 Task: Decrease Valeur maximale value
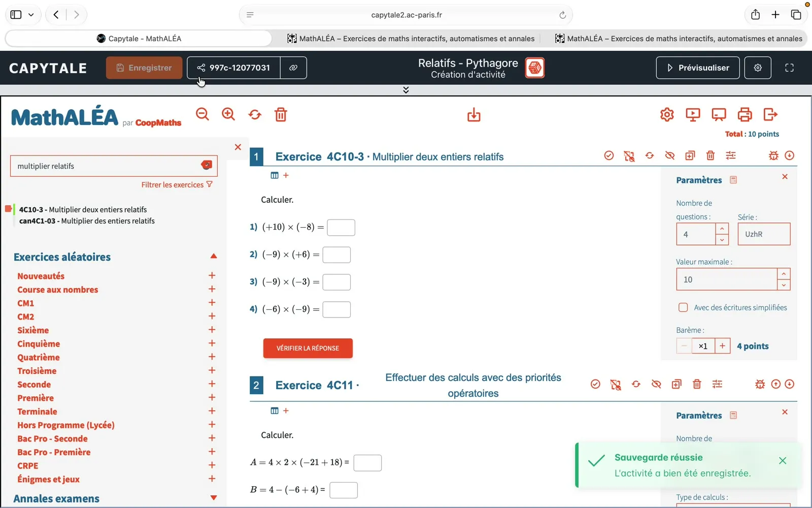[x=784, y=285]
